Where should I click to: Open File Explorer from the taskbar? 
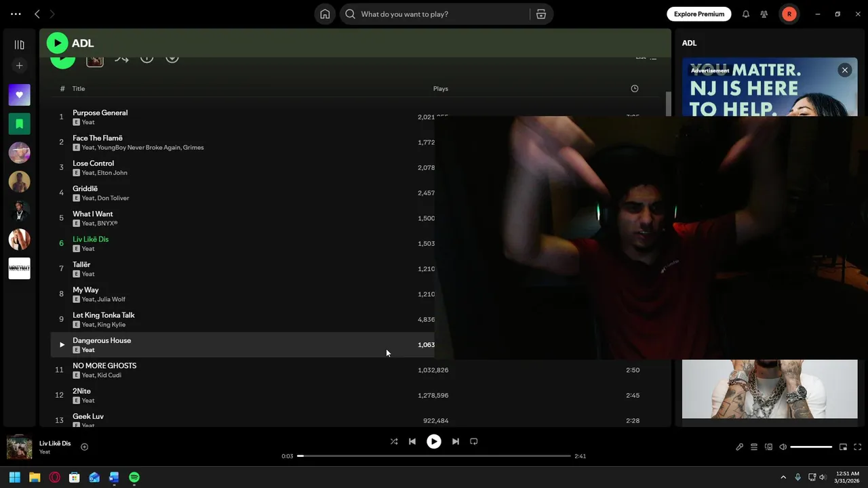tap(35, 477)
